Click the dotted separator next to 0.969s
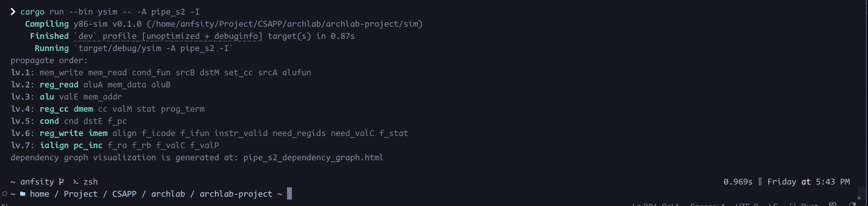Image resolution: width=868 pixels, height=206 pixels. [760, 182]
